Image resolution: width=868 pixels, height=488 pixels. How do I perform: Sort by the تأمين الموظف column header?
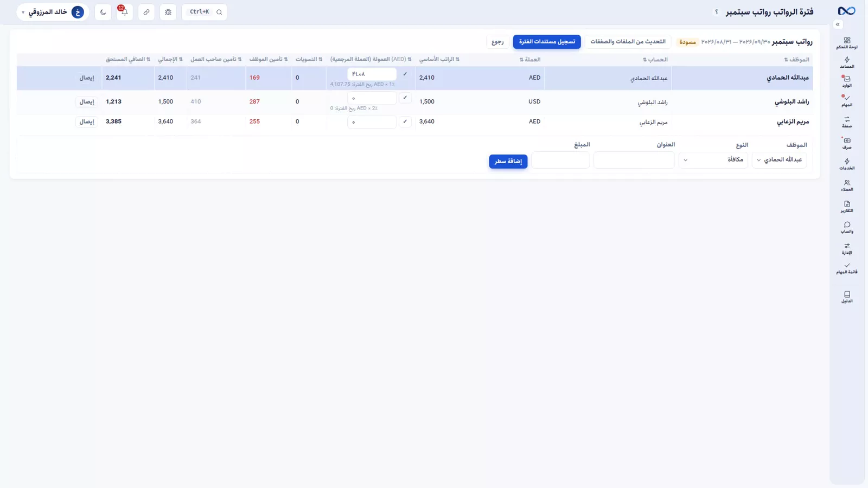coord(269,59)
